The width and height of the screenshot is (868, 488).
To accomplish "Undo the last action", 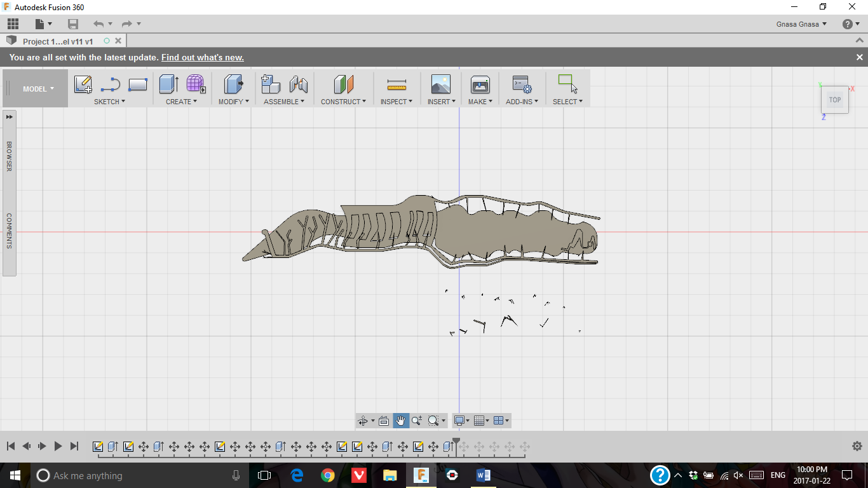I will coord(98,24).
